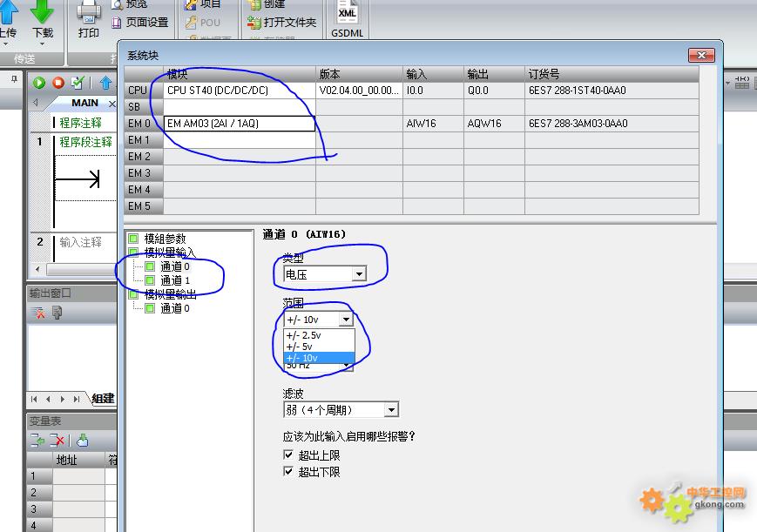Open the toolbar options arrow at the right edge

[x=727, y=83]
